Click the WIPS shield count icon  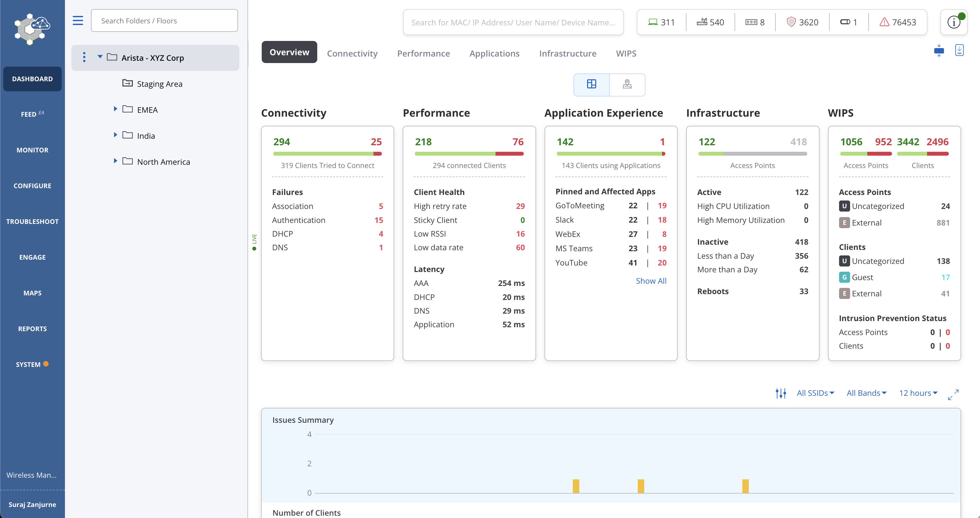coord(791,22)
